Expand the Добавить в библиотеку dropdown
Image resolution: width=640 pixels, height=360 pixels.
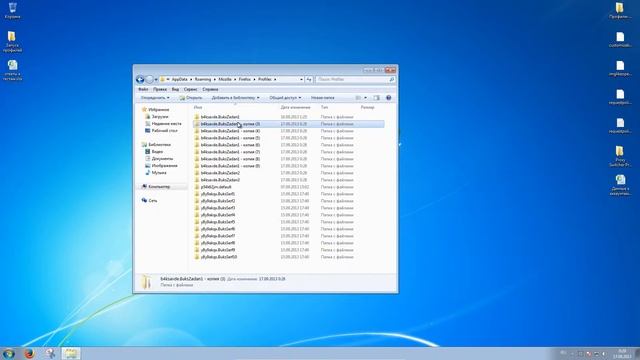235,98
